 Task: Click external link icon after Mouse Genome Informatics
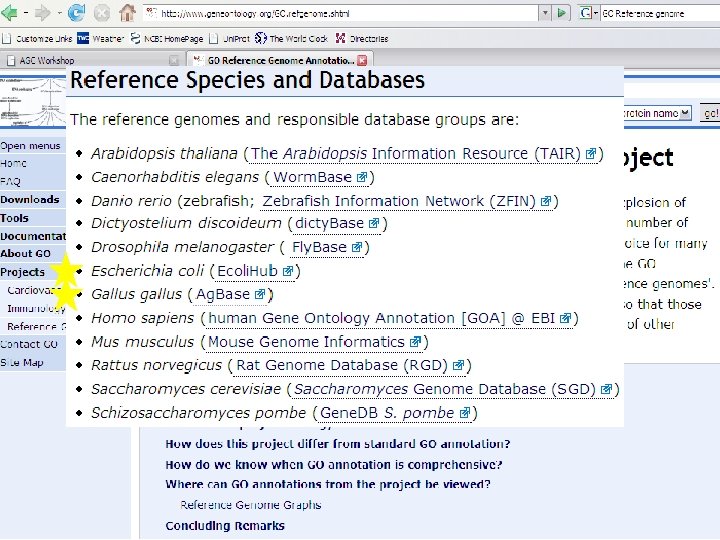pyautogui.click(x=415, y=342)
